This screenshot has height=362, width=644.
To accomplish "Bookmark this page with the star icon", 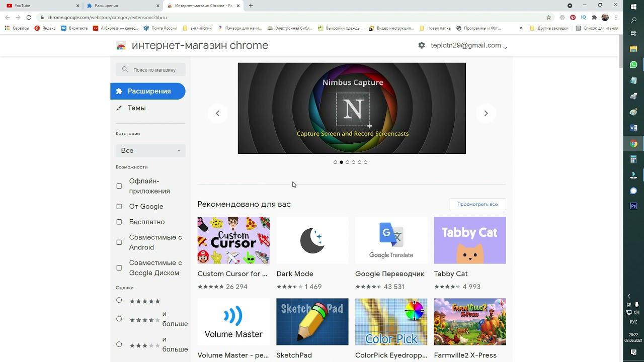I will tap(549, 17).
